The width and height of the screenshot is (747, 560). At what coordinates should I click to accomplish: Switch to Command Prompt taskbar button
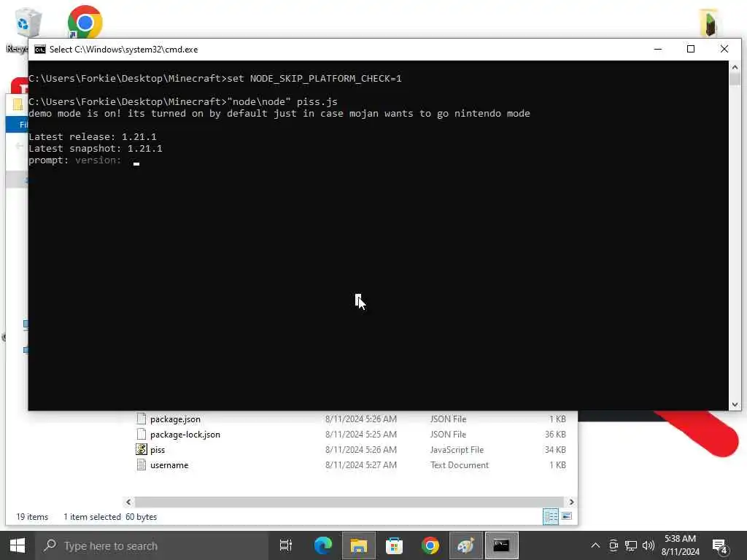pos(501,545)
